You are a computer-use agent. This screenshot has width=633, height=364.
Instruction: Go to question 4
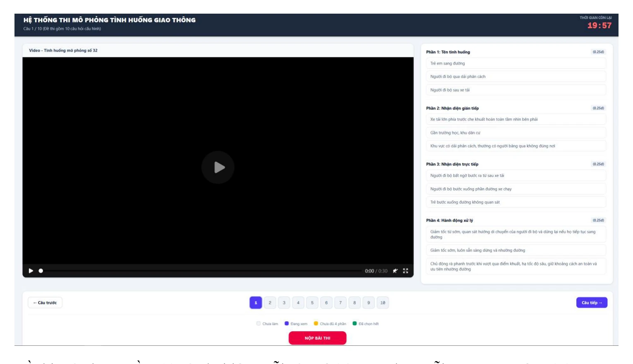tap(298, 303)
